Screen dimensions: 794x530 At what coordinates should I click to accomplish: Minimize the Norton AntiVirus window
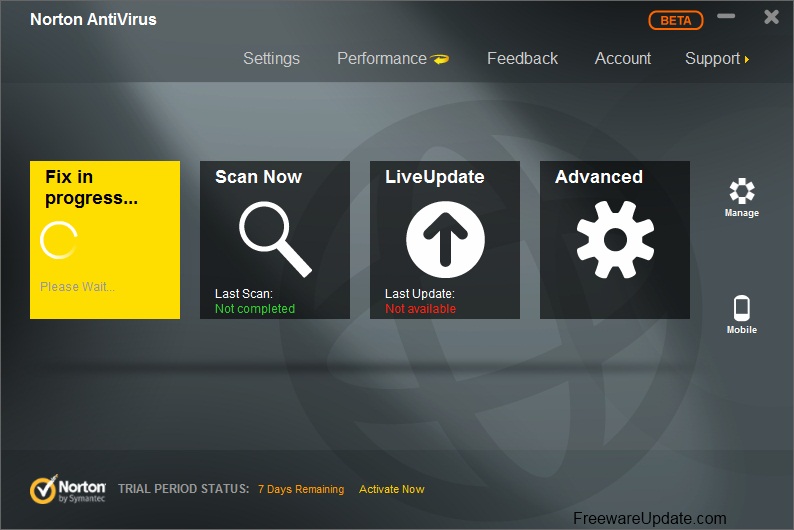[726, 16]
